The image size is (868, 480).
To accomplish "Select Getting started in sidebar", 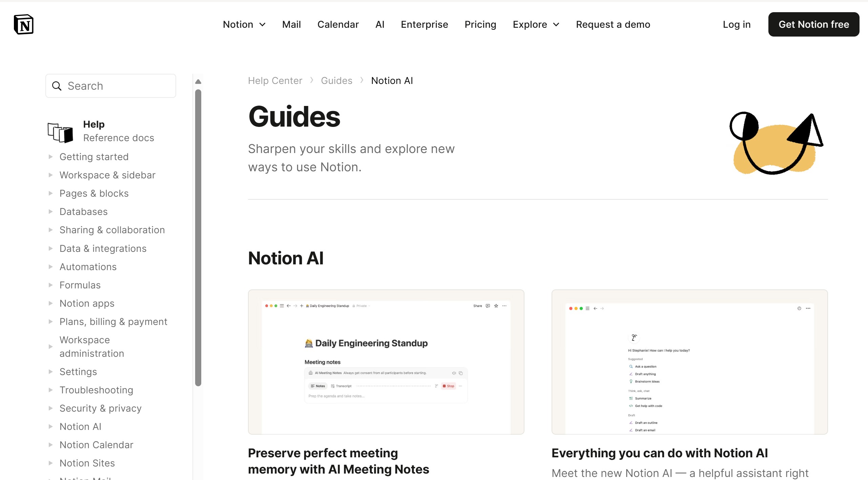I will tap(94, 157).
